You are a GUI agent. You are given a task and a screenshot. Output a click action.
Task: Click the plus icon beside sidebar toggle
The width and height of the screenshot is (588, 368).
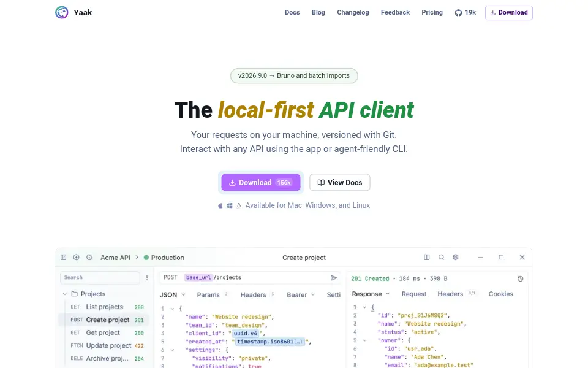pos(76,257)
